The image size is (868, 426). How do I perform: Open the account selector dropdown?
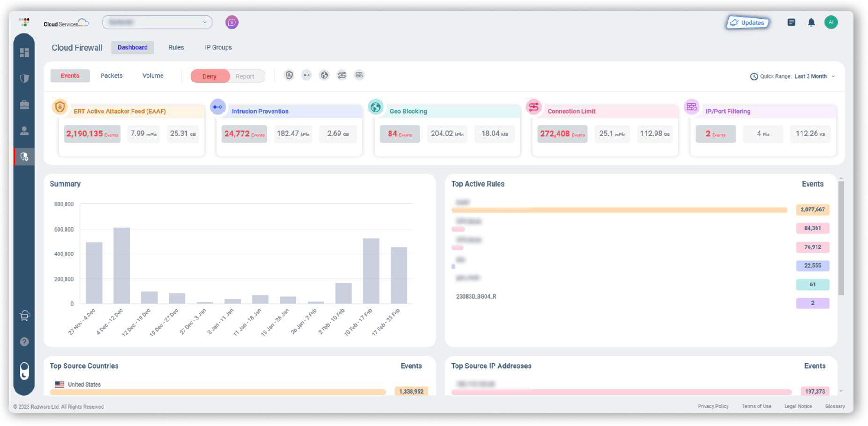pos(157,22)
